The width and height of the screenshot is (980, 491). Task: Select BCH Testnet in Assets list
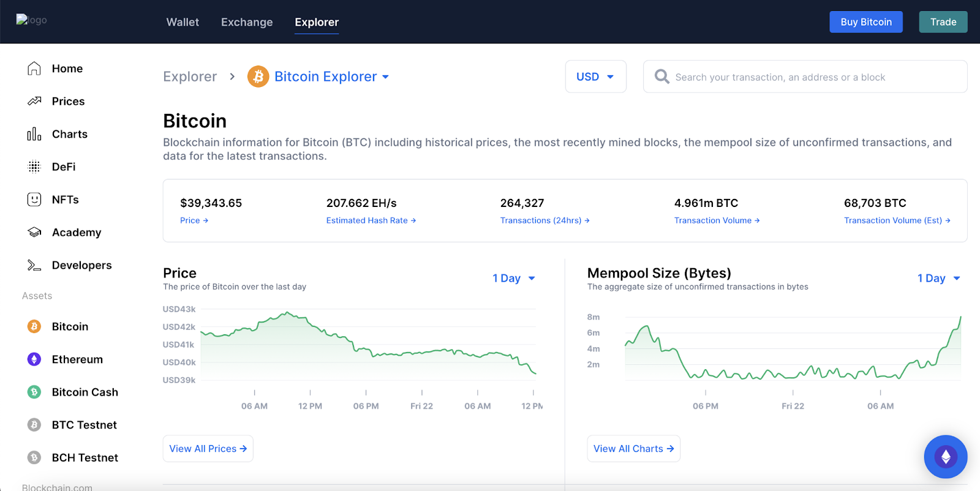(x=85, y=457)
